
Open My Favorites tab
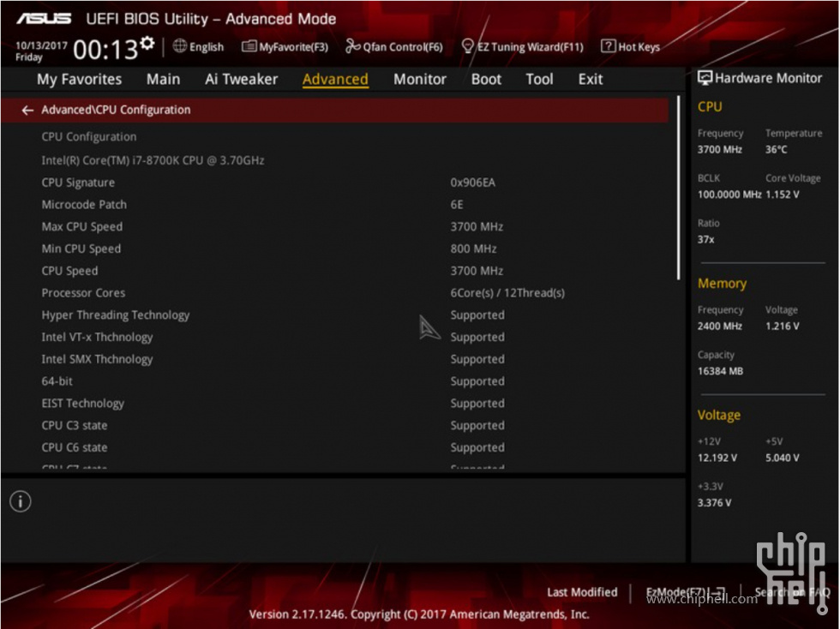click(x=79, y=80)
